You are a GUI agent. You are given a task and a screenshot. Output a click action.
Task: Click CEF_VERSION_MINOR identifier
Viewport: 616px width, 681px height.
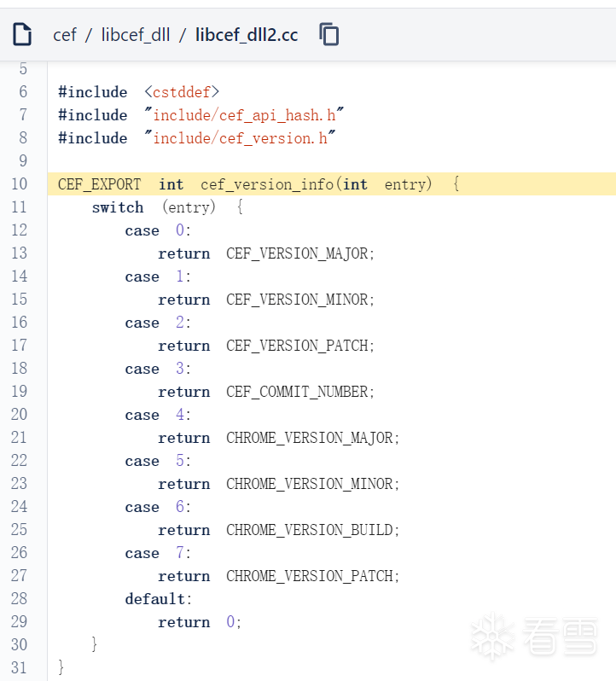coord(298,300)
